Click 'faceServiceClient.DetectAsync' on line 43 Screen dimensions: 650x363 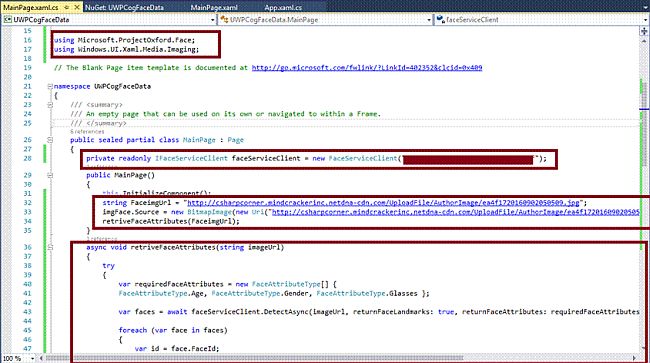(x=250, y=312)
